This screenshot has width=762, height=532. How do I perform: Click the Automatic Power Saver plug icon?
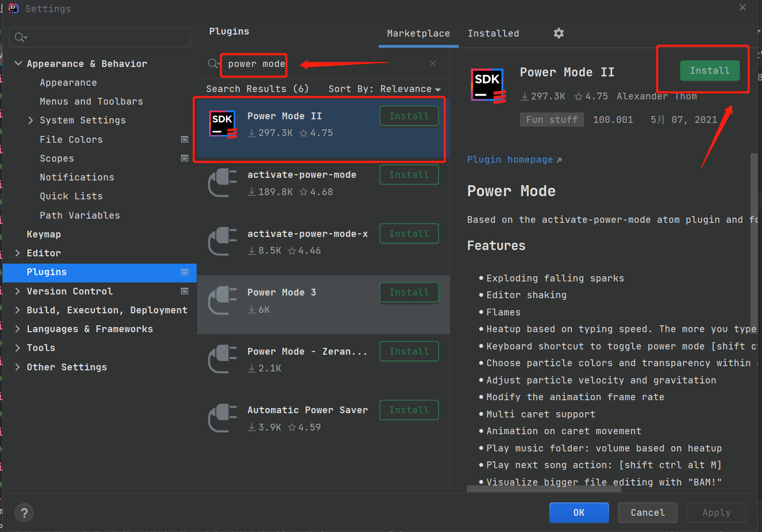click(223, 418)
